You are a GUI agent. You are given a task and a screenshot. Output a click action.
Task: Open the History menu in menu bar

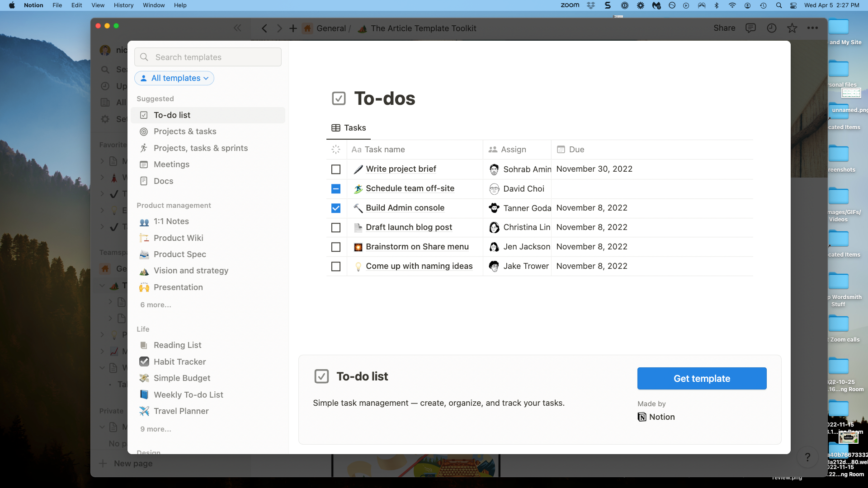(x=123, y=5)
